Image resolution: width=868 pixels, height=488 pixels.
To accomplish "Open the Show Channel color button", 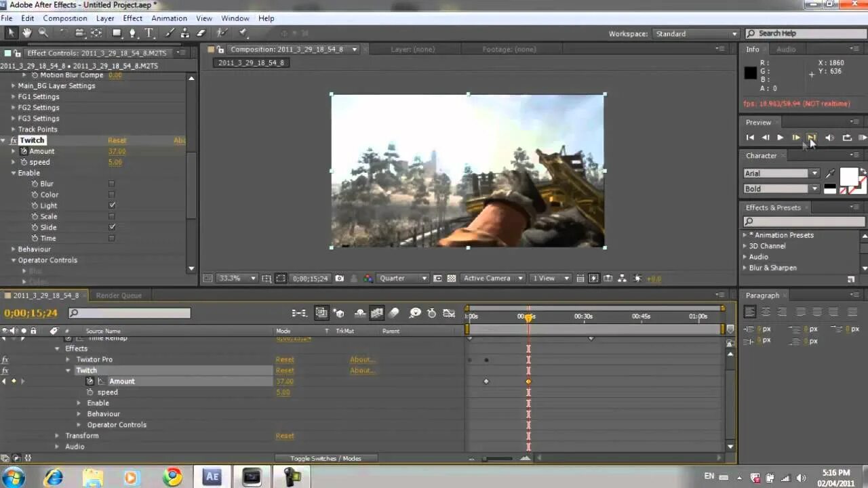I will pos(368,278).
